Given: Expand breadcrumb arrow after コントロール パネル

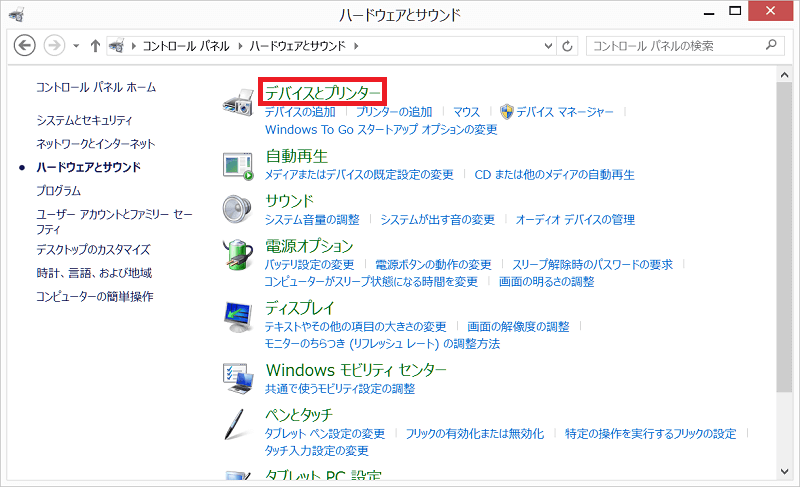Looking at the screenshot, I should (240, 46).
